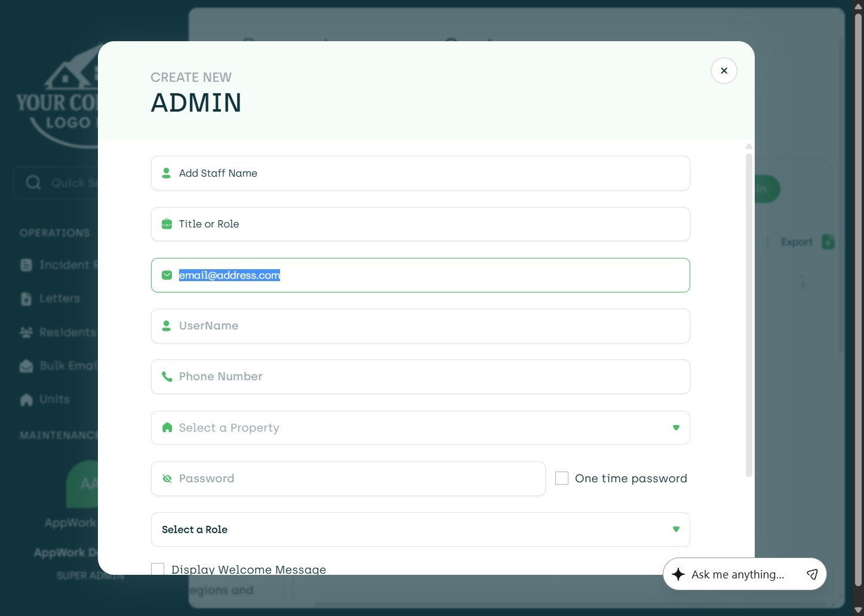This screenshot has width=864, height=616.
Task: Click the house icon in Select a Property
Action: [x=167, y=427]
